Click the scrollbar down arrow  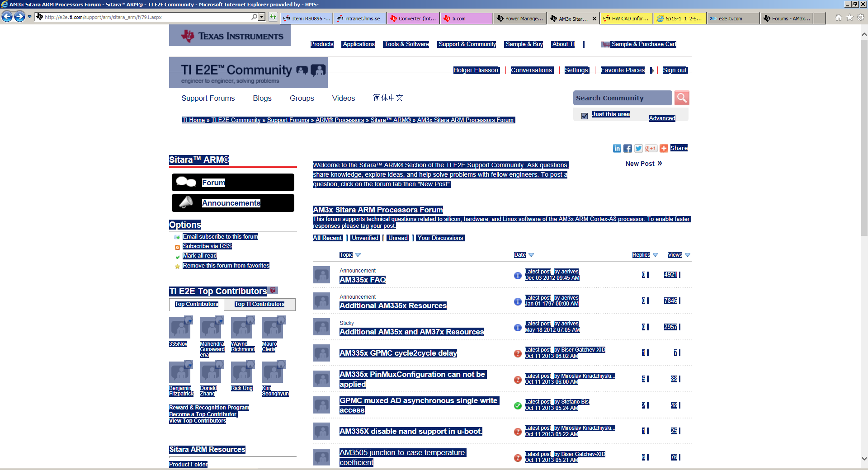[x=864, y=458]
